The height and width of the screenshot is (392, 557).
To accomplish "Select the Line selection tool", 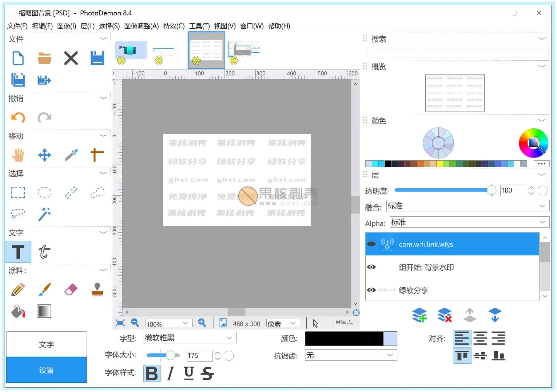I will click(x=71, y=193).
